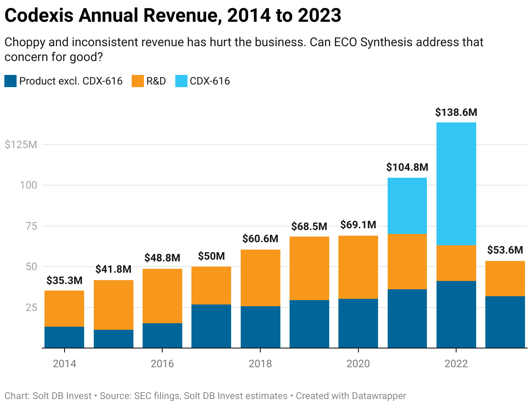Click the 2022 x-axis tick label

tap(456, 364)
